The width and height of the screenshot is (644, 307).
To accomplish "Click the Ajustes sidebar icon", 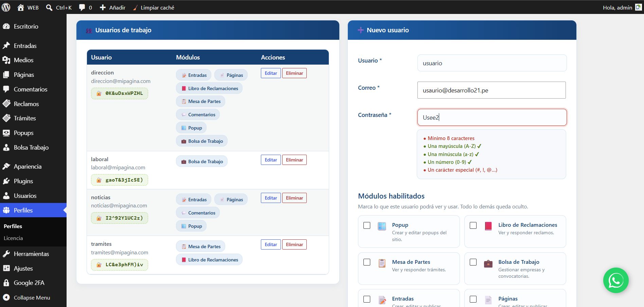I will (6, 269).
